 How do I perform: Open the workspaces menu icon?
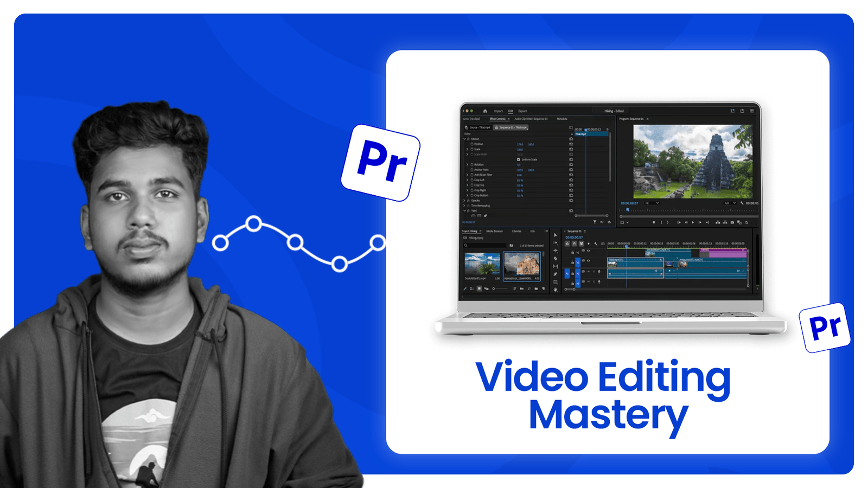[732, 111]
